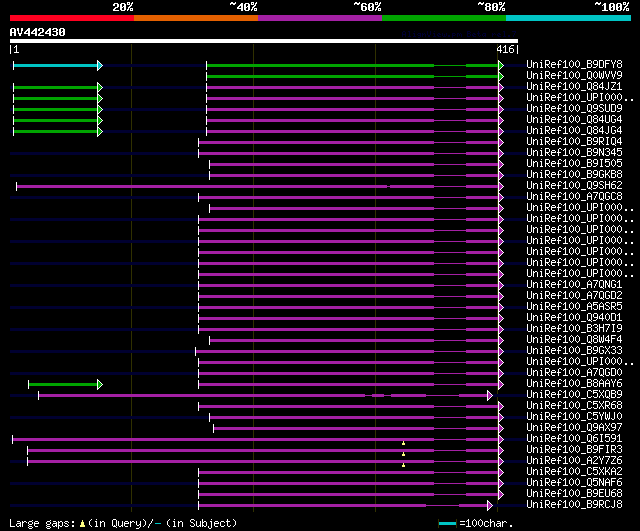Image resolution: width=640 pixels, height=531 pixels.
Task: Select the UniRef100_A7QGC8 label
Action: [574, 196]
